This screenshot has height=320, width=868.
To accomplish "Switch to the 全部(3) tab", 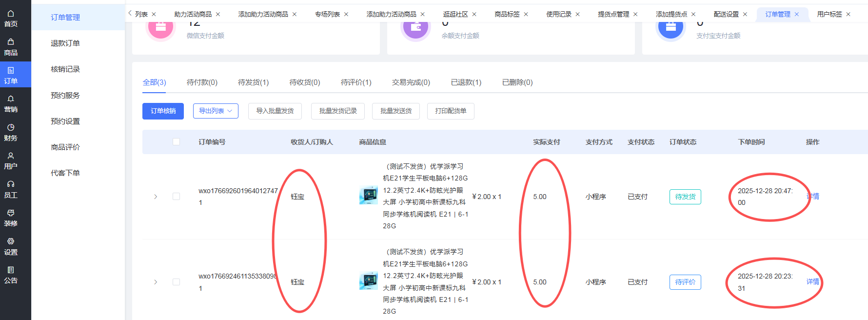I will click(x=154, y=82).
